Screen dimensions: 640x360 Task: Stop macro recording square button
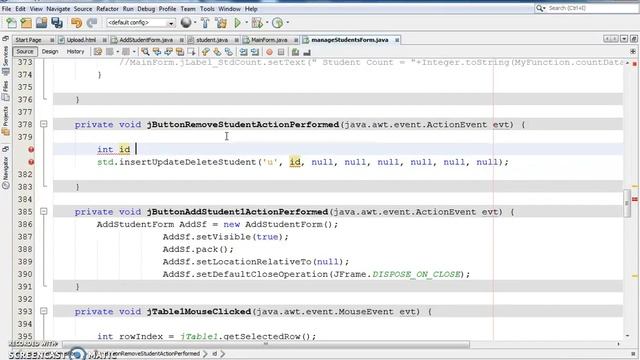pos(281,52)
